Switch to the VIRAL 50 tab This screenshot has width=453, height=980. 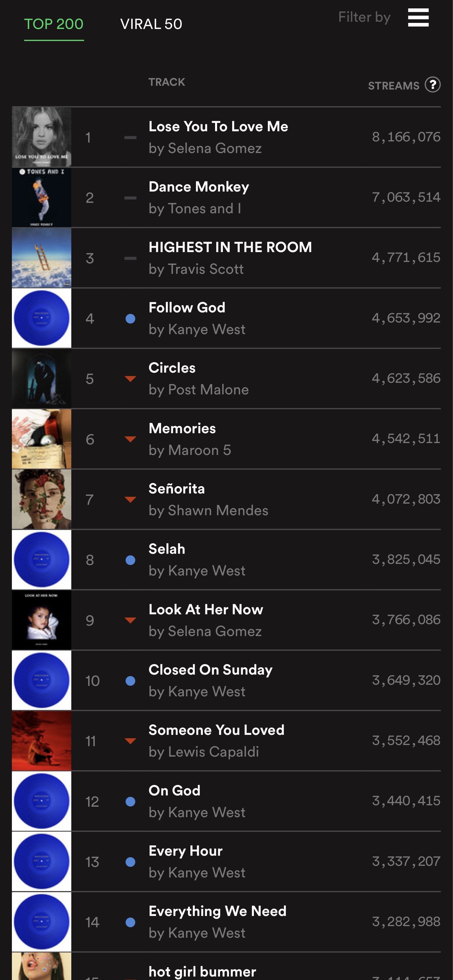(x=151, y=24)
